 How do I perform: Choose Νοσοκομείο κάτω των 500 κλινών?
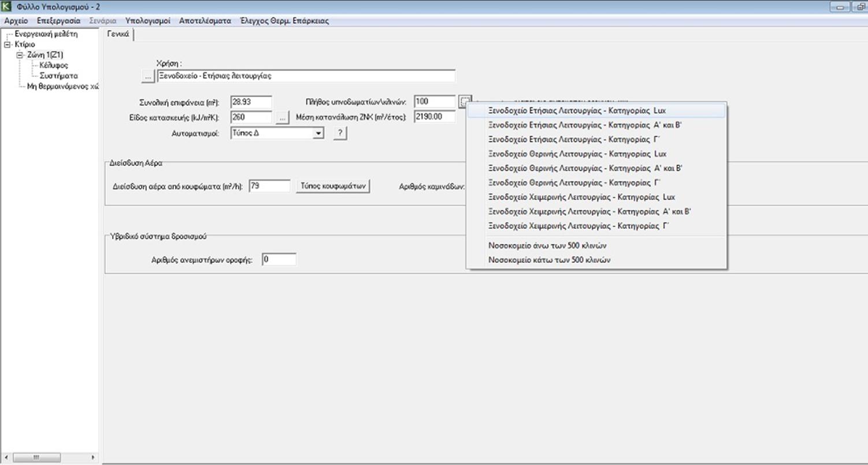(x=596, y=260)
